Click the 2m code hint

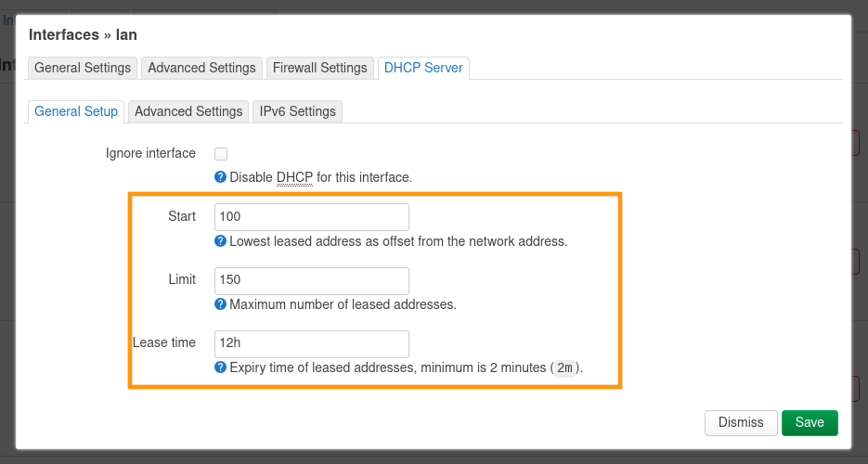564,368
